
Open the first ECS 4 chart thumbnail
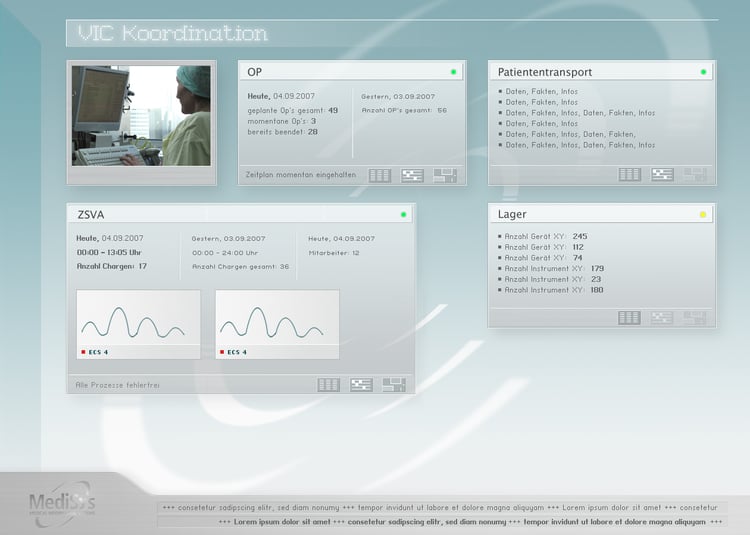click(139, 324)
